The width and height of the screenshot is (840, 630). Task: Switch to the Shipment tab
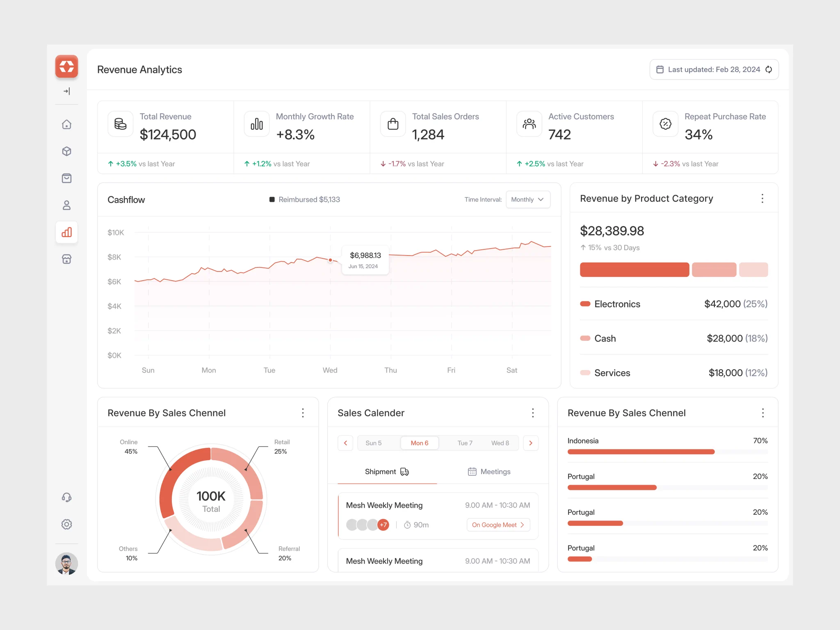click(387, 472)
